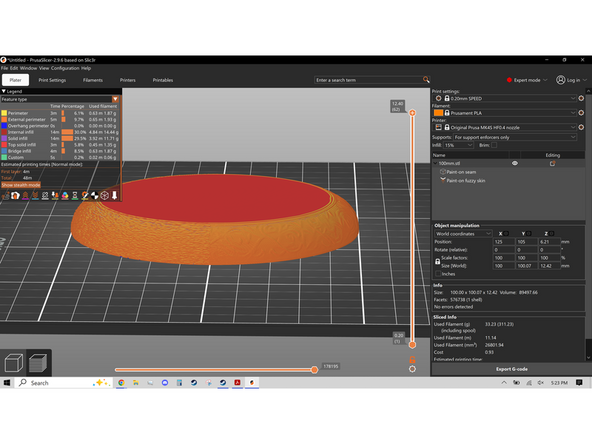Toggle pause prints hourglass icon
The height and width of the screenshot is (444, 592).
(75, 195)
